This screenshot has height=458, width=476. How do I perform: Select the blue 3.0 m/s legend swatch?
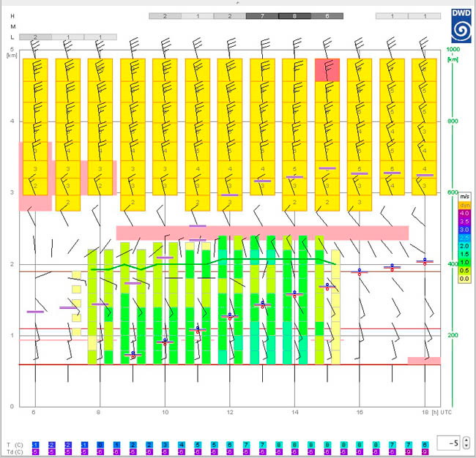(464, 230)
